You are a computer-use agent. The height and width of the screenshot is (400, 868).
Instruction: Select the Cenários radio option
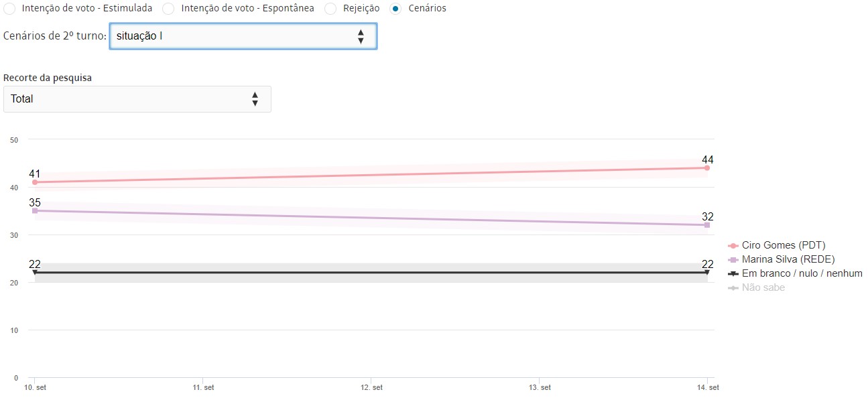click(x=395, y=9)
